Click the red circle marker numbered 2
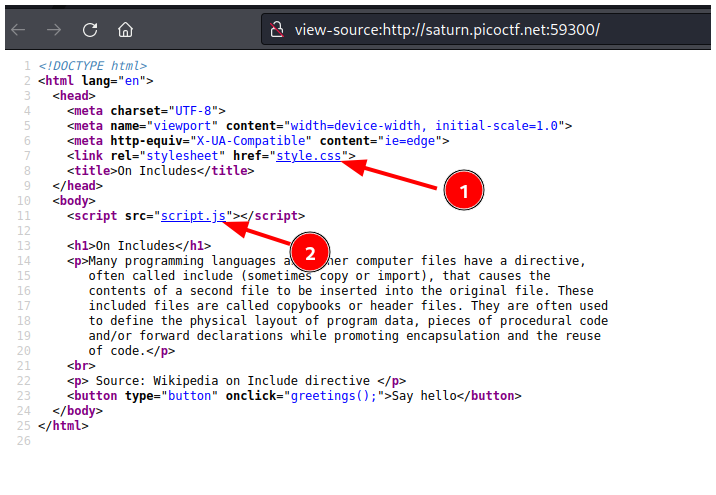This screenshot has width=716, height=495. 311,252
